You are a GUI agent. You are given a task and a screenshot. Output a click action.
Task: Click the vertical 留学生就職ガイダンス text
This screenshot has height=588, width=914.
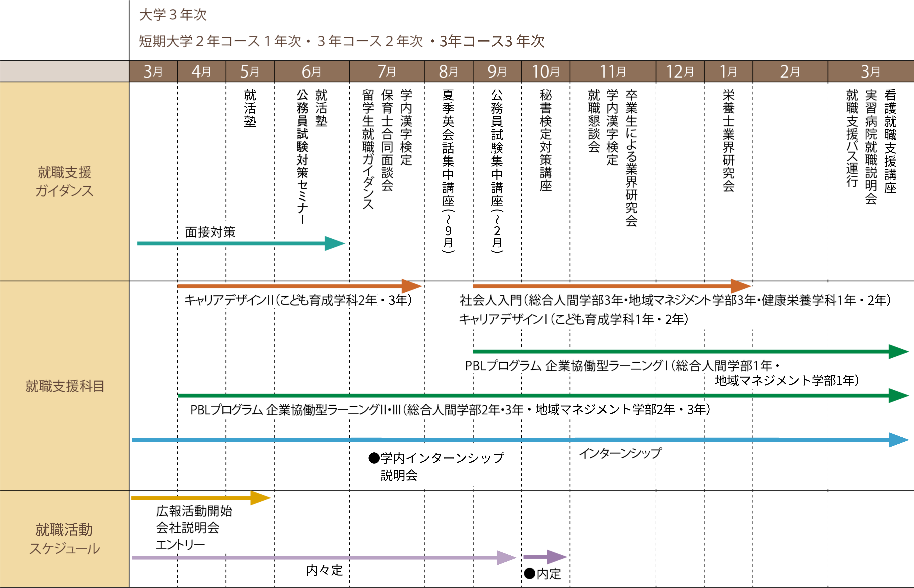tap(368, 149)
